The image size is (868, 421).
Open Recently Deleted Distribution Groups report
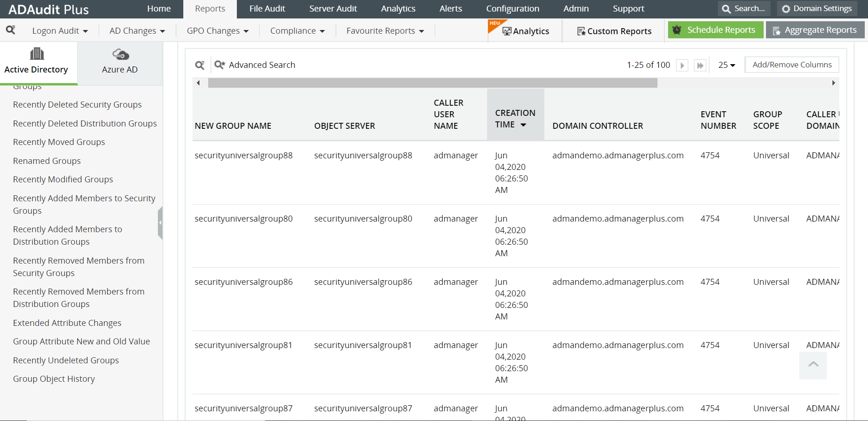pos(85,124)
